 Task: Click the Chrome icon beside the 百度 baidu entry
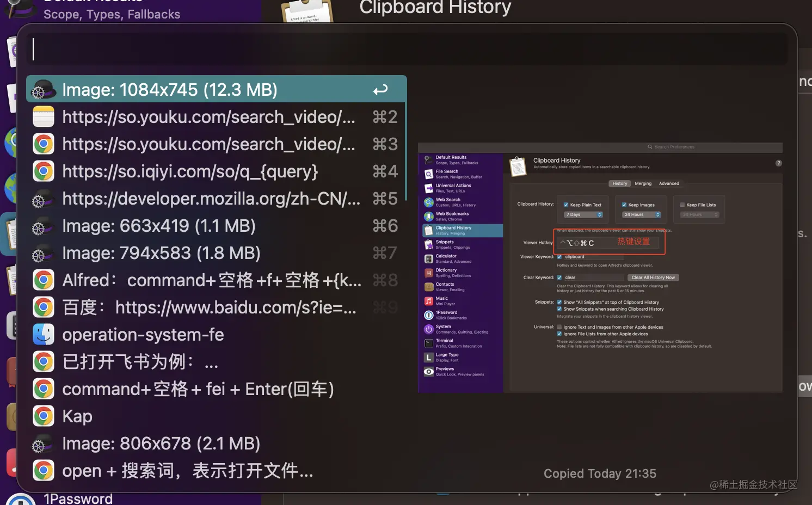[x=44, y=307]
